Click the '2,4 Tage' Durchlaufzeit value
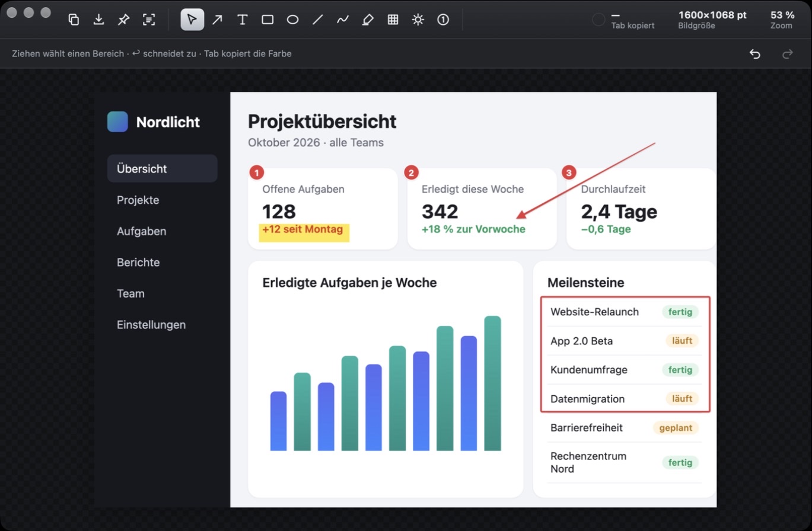812x531 pixels. click(x=619, y=212)
